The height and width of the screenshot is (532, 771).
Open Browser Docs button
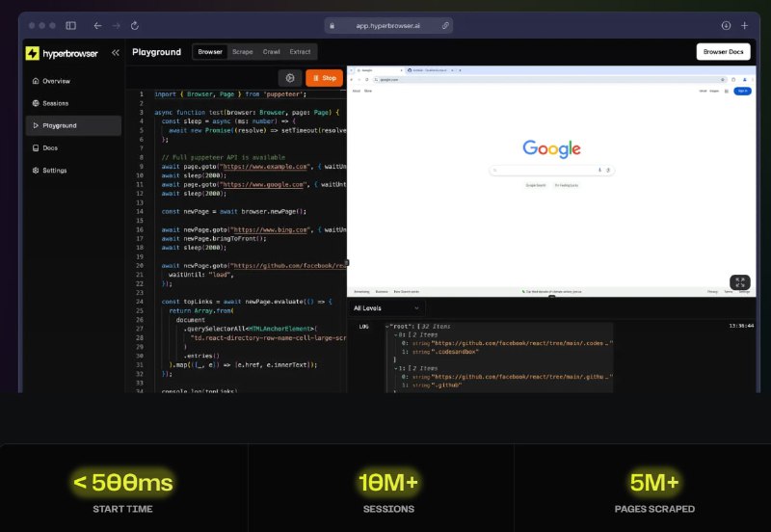click(x=723, y=52)
